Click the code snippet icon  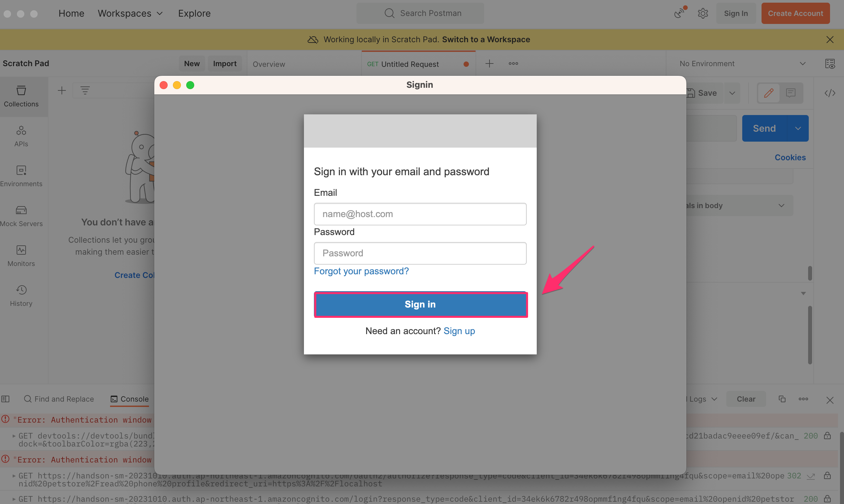coord(830,93)
